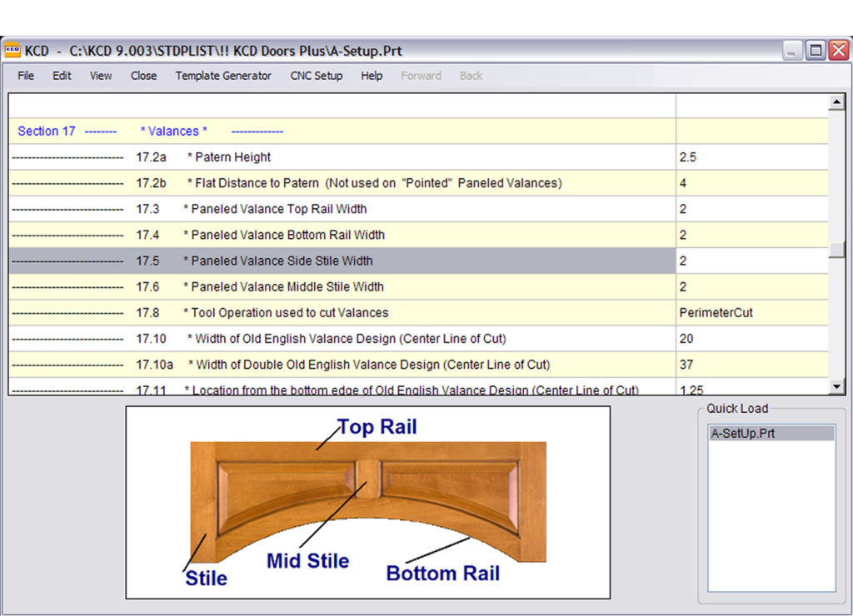Open the File menu
The height and width of the screenshot is (616, 853).
click(x=26, y=76)
